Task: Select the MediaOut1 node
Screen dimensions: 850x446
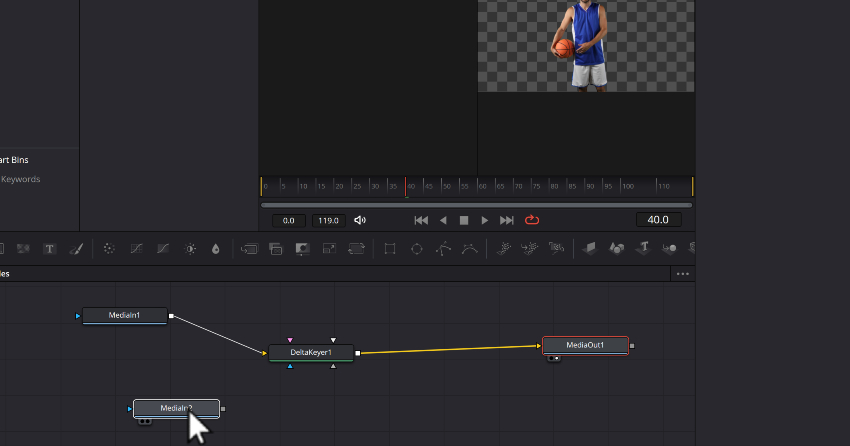Action: 585,345
